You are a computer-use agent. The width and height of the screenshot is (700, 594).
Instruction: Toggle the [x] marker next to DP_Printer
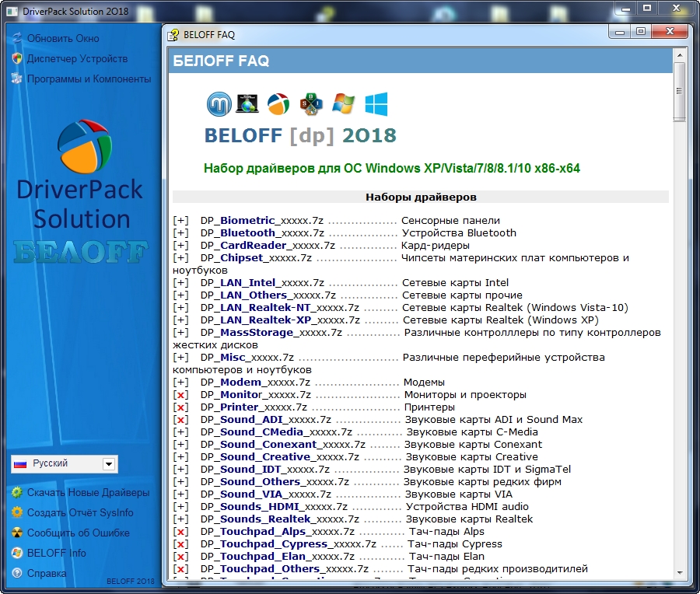pyautogui.click(x=180, y=407)
